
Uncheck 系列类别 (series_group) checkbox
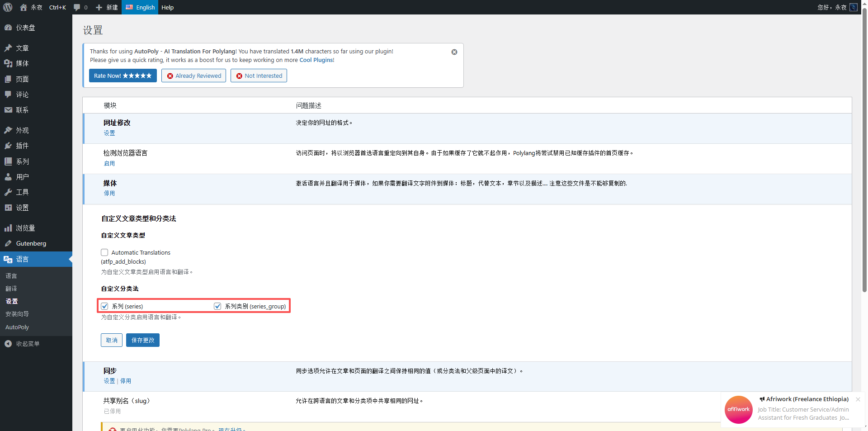coord(217,306)
